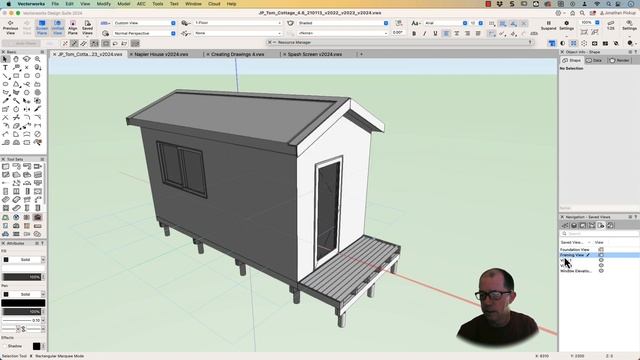Select the Text tool in Basic palette
Image resolution: width=640 pixels, height=360 pixels.
(5, 67)
